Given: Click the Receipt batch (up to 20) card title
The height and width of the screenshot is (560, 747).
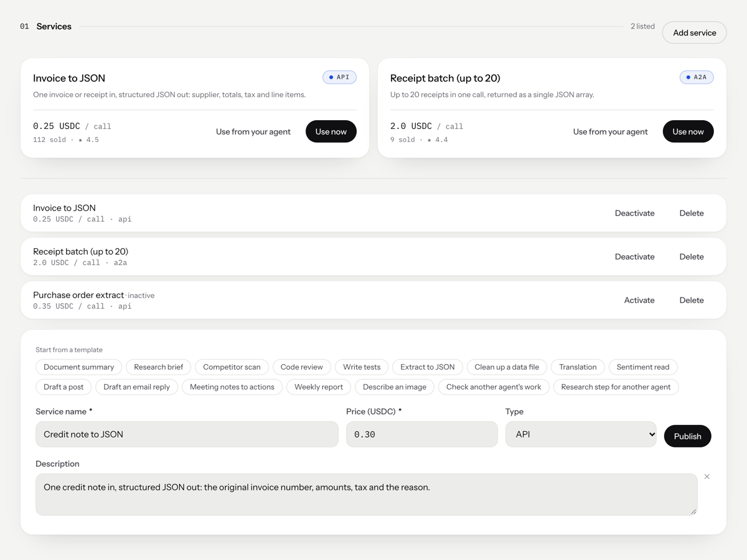Looking at the screenshot, I should [445, 78].
